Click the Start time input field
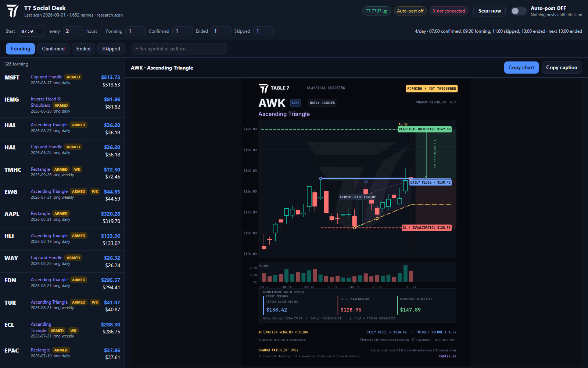 [32, 31]
